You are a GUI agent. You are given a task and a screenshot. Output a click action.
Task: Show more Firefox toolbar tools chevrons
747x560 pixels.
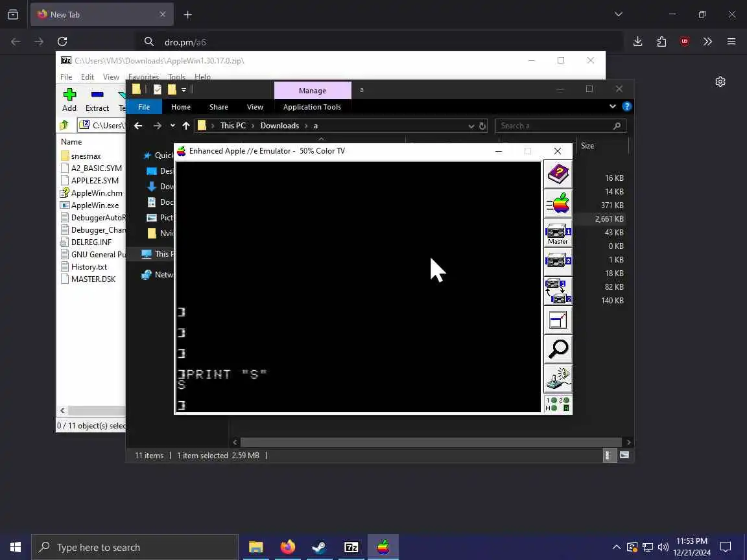coord(707,42)
